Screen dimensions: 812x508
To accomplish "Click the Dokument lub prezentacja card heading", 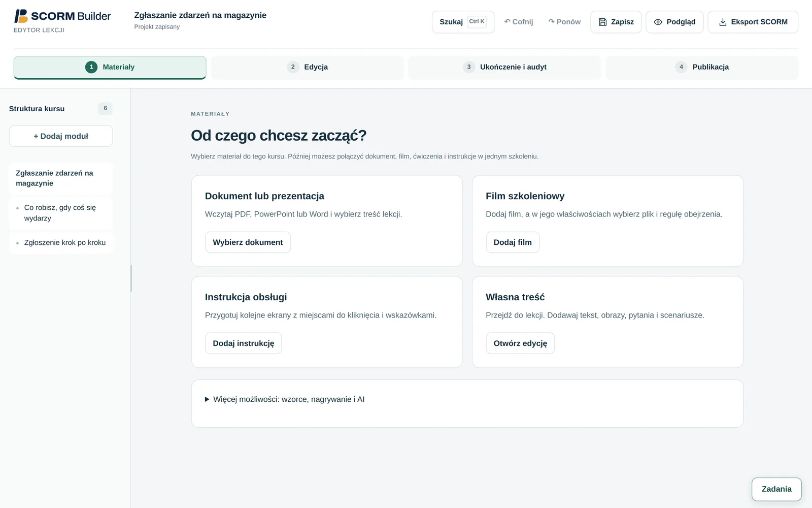I will [x=264, y=196].
